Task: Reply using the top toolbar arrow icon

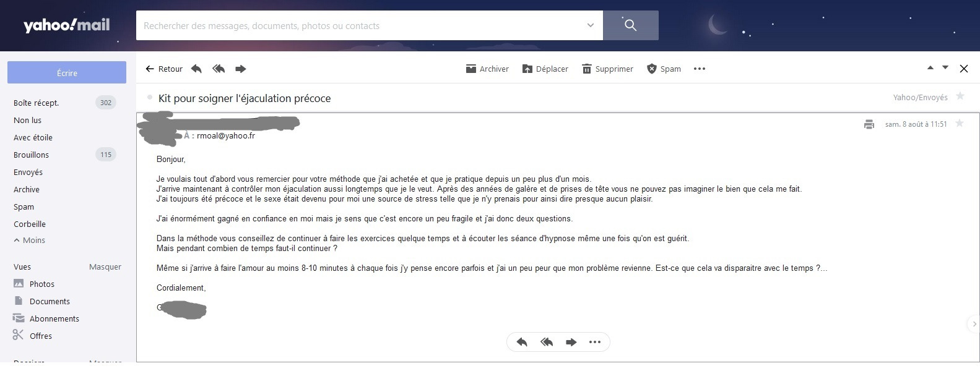Action: [196, 69]
